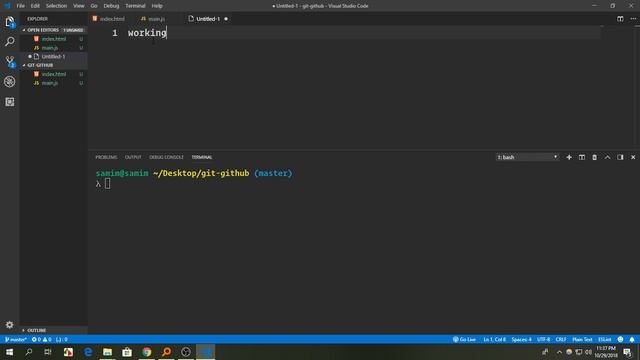Open the Debug view in activity bar
This screenshot has width=640, height=360.
click(x=10, y=82)
